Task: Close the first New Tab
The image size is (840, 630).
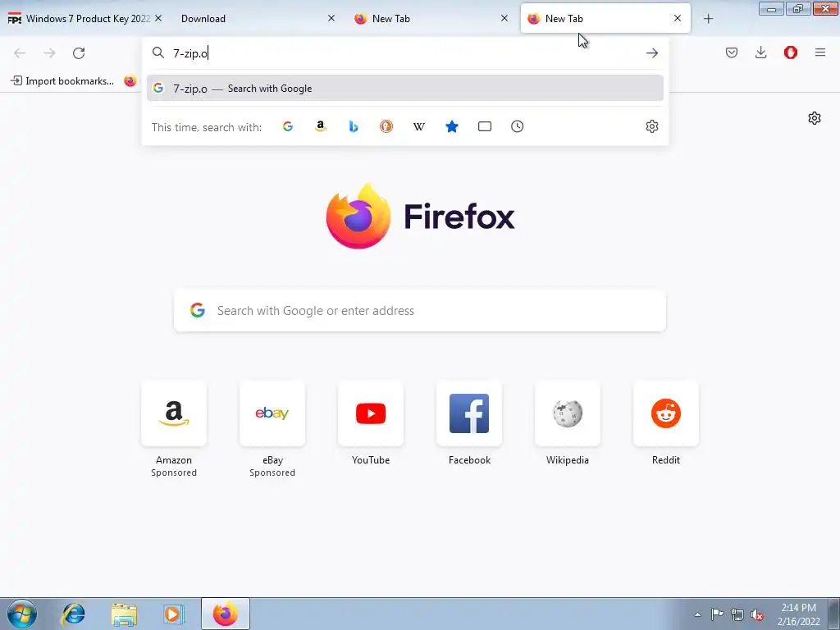Action: pos(504,18)
